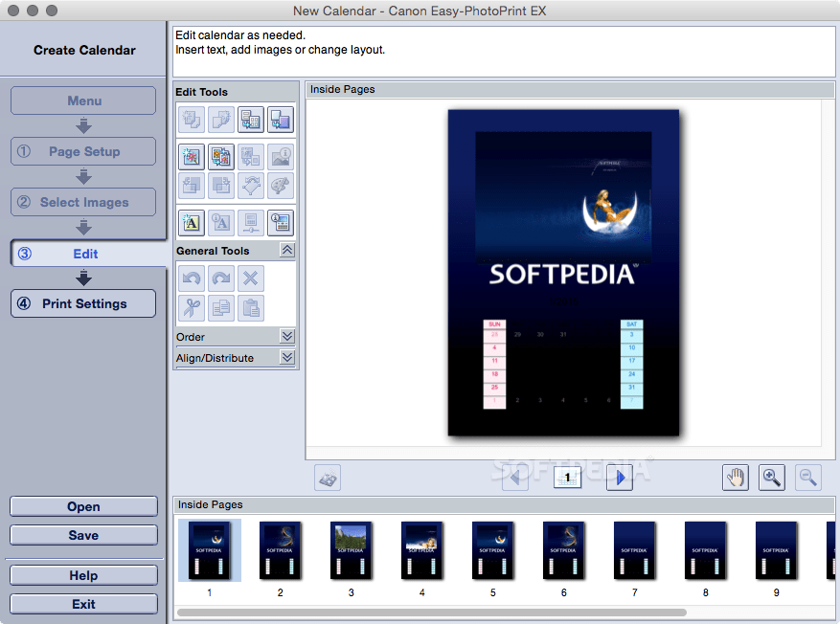Click the Add Page tool icon
The image size is (840, 624).
pyautogui.click(x=192, y=119)
